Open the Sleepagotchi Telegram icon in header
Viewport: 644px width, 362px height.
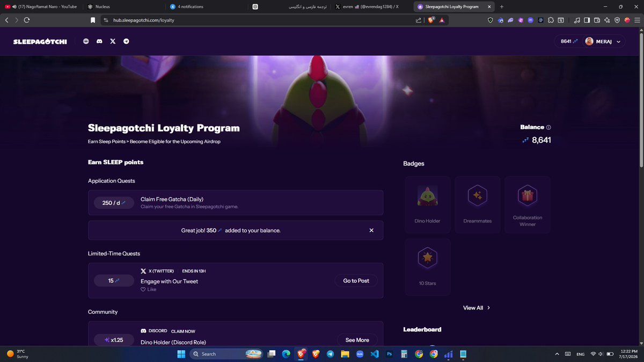(126, 41)
